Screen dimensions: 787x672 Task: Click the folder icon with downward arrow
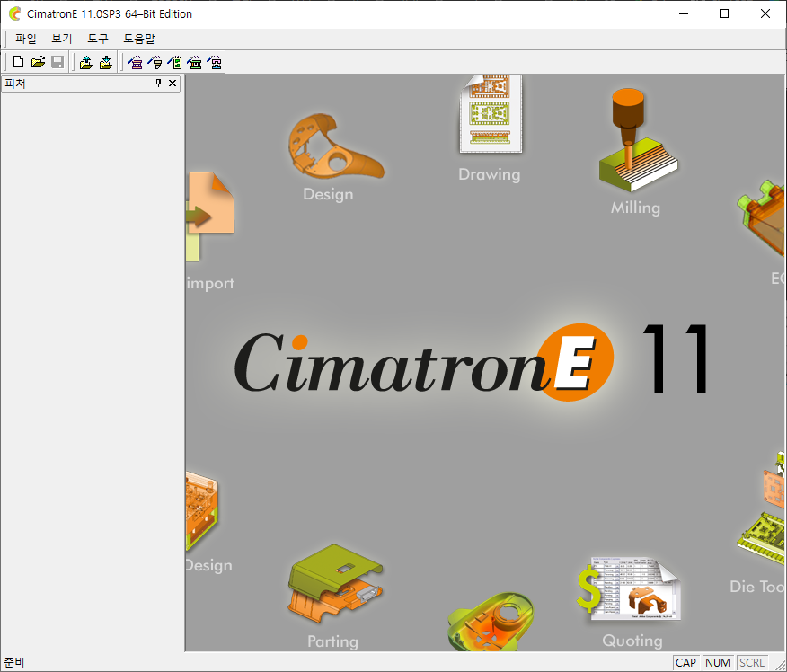pyautogui.click(x=105, y=62)
